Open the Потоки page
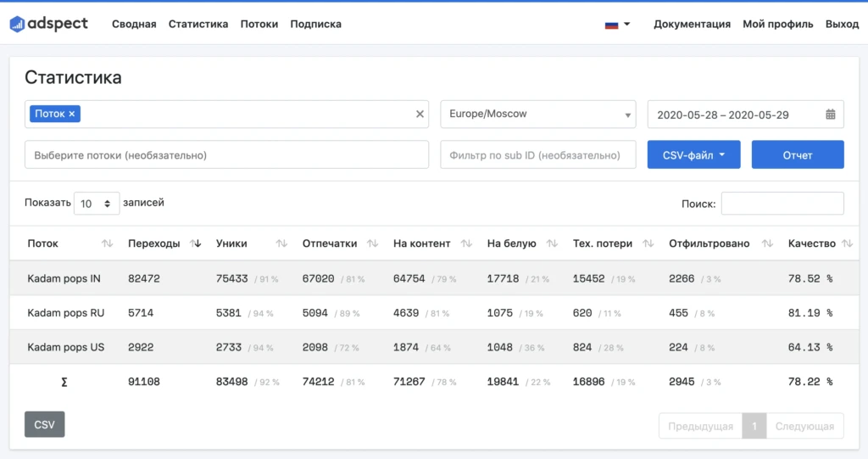Screen dimensions: 868x459 coord(259,24)
